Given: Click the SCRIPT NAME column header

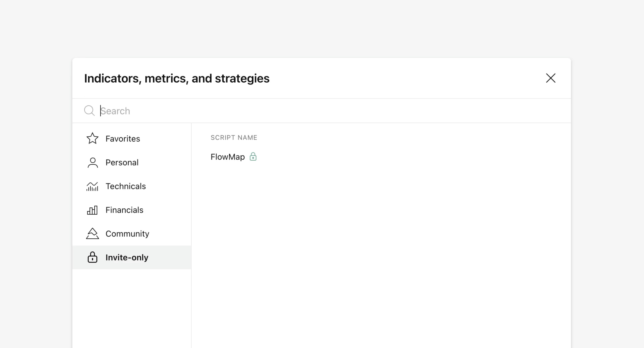Looking at the screenshot, I should click(x=234, y=137).
